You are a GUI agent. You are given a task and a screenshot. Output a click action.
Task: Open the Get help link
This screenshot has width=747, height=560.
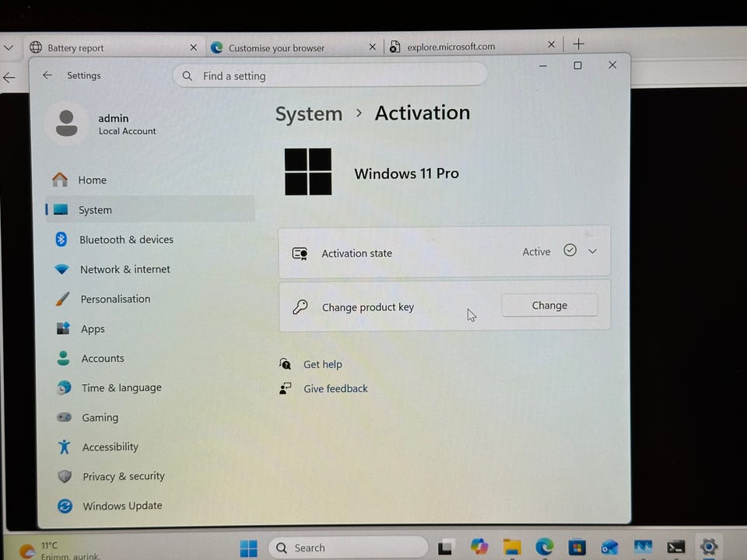(x=322, y=364)
